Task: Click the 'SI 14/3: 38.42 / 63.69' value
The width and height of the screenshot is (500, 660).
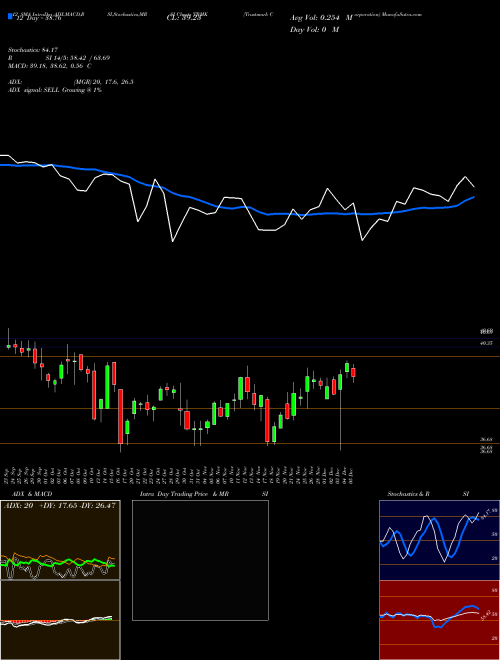Action: (x=77, y=58)
